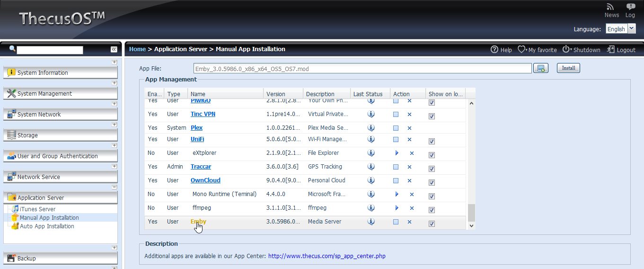The width and height of the screenshot is (644, 269).
Task: Stop the OwnCloud app
Action: 396,180
